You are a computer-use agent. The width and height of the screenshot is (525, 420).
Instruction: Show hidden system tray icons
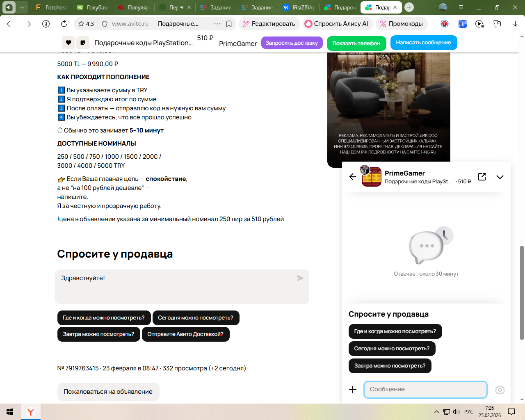point(436,412)
